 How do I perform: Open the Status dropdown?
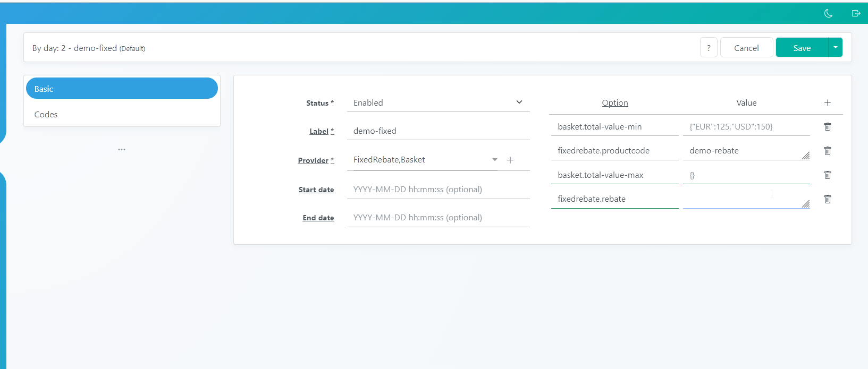coord(438,103)
